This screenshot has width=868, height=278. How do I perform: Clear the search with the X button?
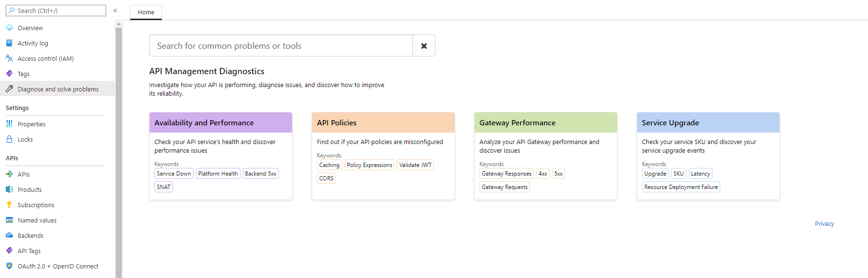(x=424, y=46)
